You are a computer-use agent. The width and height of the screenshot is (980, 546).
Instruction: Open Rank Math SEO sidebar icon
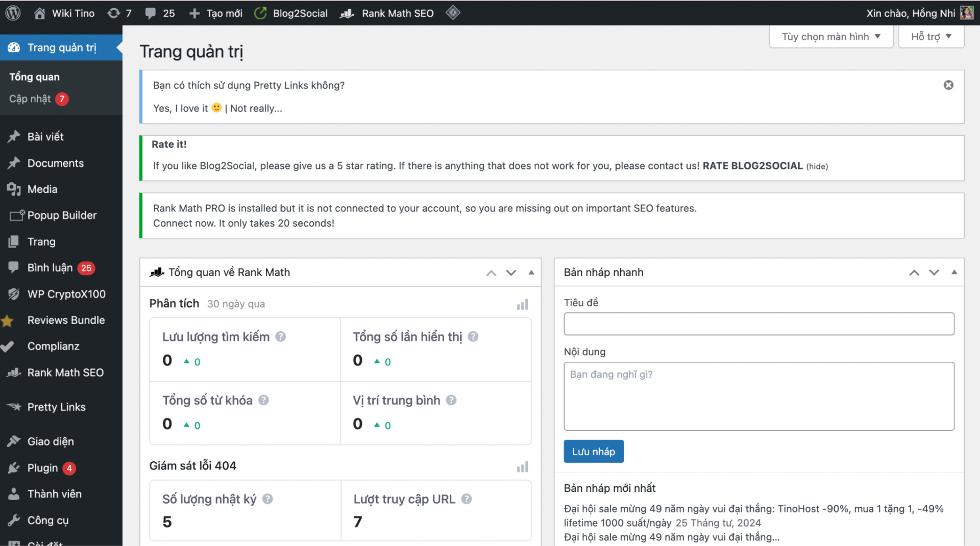[x=14, y=373]
